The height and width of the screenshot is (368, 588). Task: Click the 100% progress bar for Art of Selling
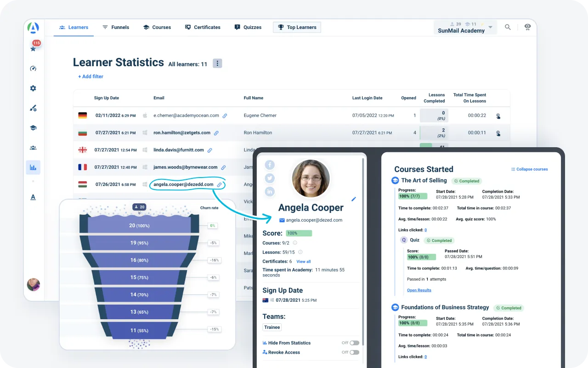click(413, 196)
